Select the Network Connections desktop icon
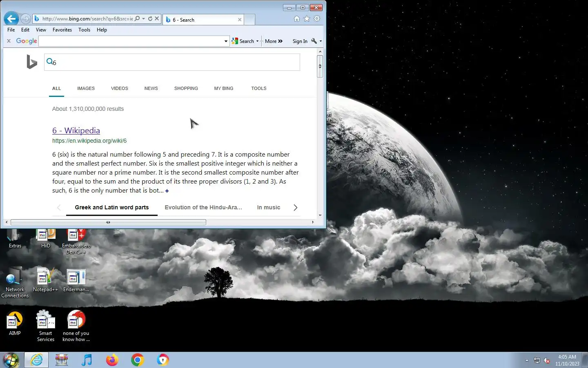588x368 pixels. (x=15, y=283)
